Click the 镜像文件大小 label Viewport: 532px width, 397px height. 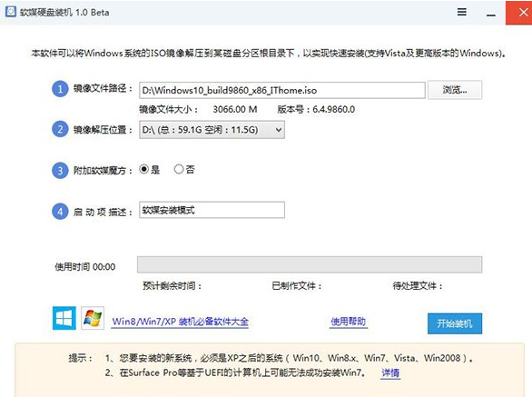[168, 109]
